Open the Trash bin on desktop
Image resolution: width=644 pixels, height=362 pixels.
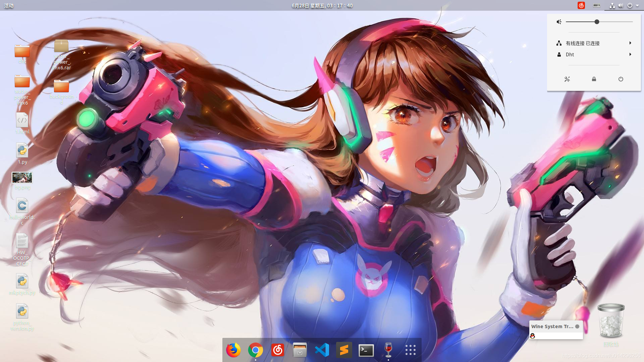click(611, 324)
